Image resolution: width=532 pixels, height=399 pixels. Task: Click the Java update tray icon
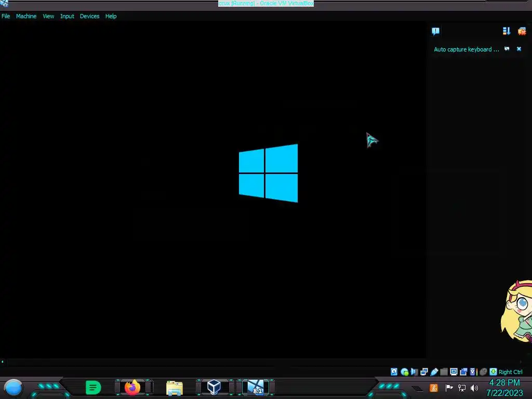(x=434, y=388)
